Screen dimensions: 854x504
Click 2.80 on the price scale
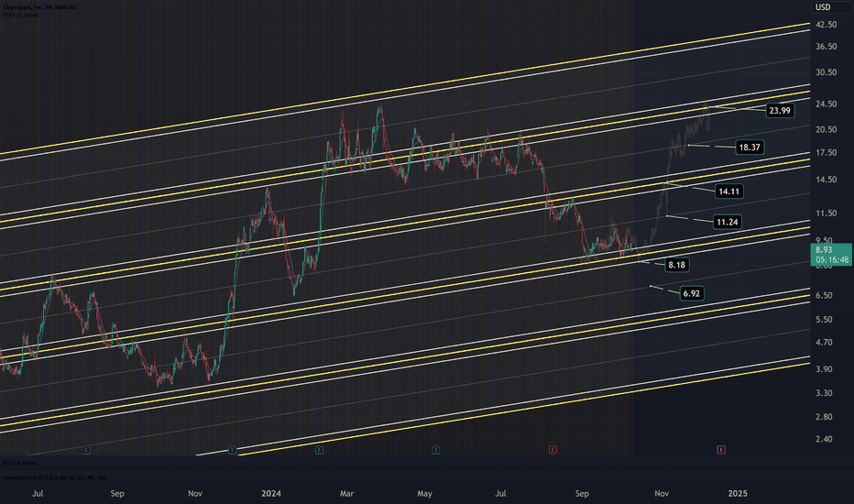coord(824,417)
